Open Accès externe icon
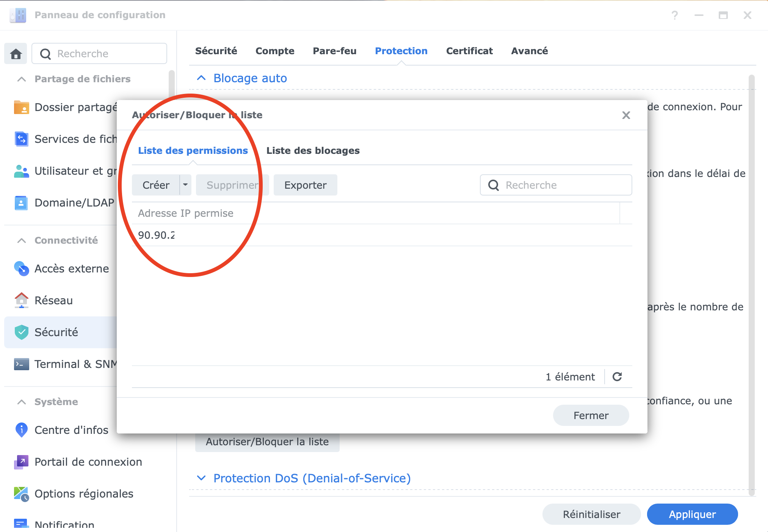The image size is (768, 532). tap(21, 269)
